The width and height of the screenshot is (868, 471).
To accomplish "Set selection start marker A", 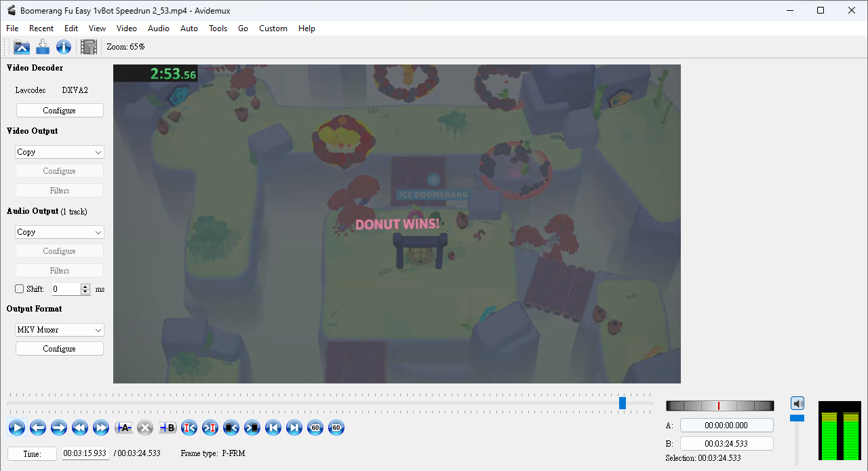I will (123, 428).
